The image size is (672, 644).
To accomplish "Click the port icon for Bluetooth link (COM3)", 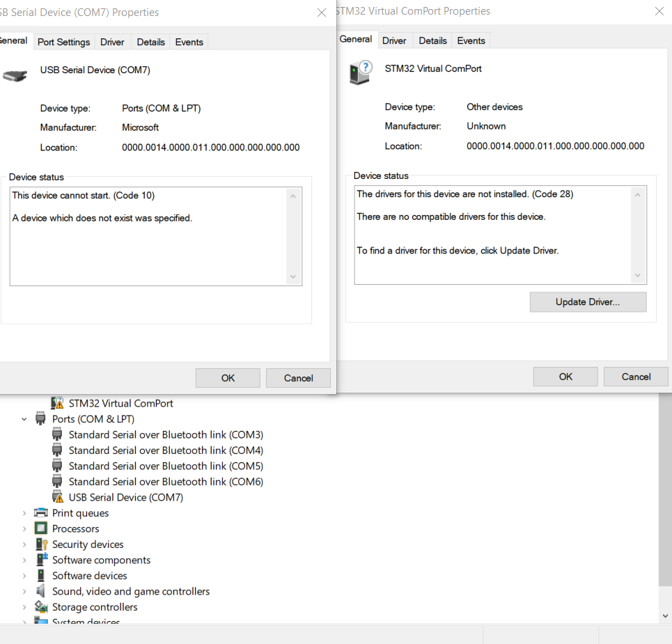I will (x=57, y=434).
